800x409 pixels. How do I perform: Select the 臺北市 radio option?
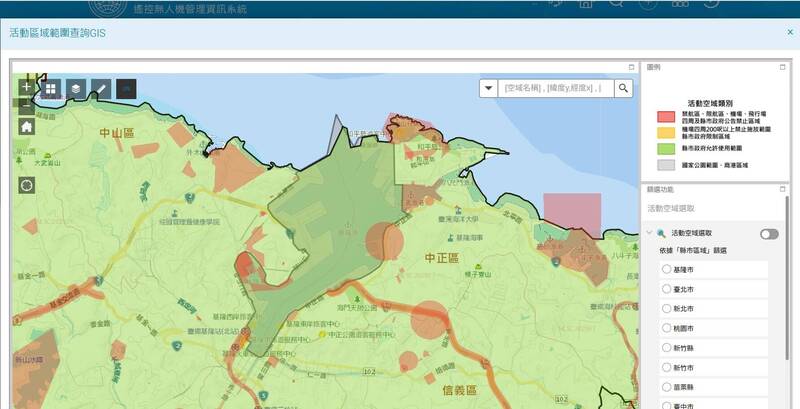point(666,289)
